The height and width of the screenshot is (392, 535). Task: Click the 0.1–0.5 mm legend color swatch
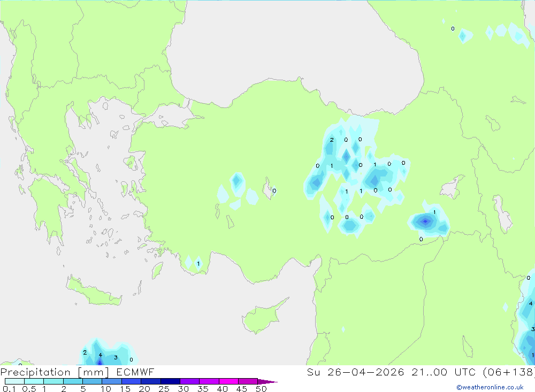click(14, 381)
